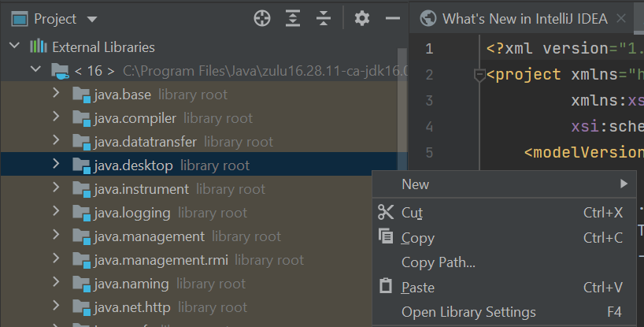Click java.management folder icon
Image resolution: width=644 pixels, height=327 pixels.
(81, 236)
